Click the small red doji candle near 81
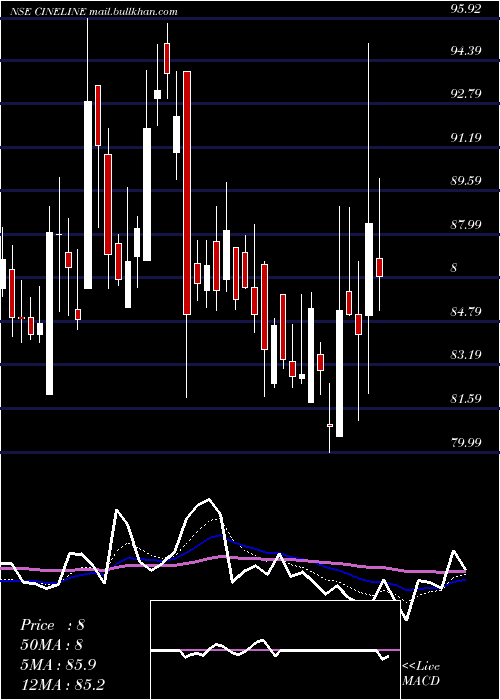Image resolution: width=500 pixels, height=700 pixels. coord(330,425)
